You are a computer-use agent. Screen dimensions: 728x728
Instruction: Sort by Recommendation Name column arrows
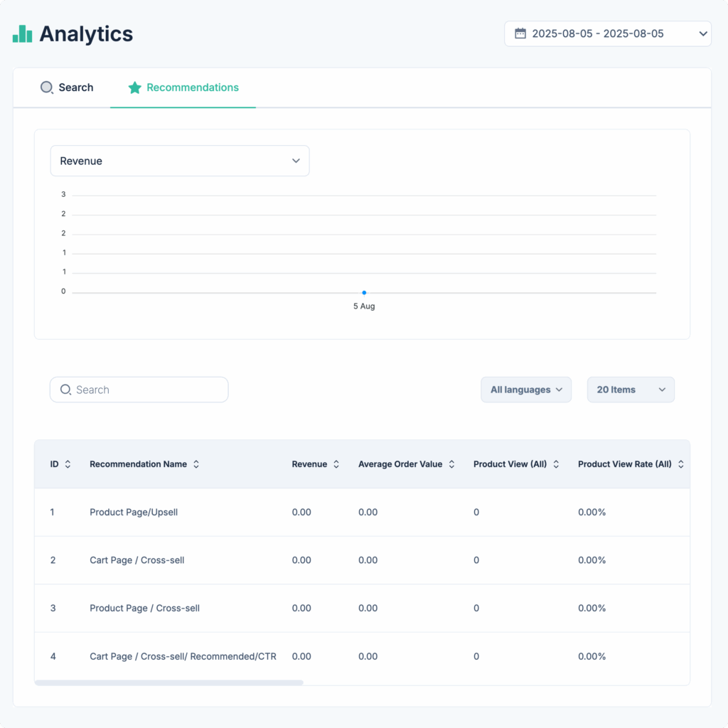[x=196, y=464]
